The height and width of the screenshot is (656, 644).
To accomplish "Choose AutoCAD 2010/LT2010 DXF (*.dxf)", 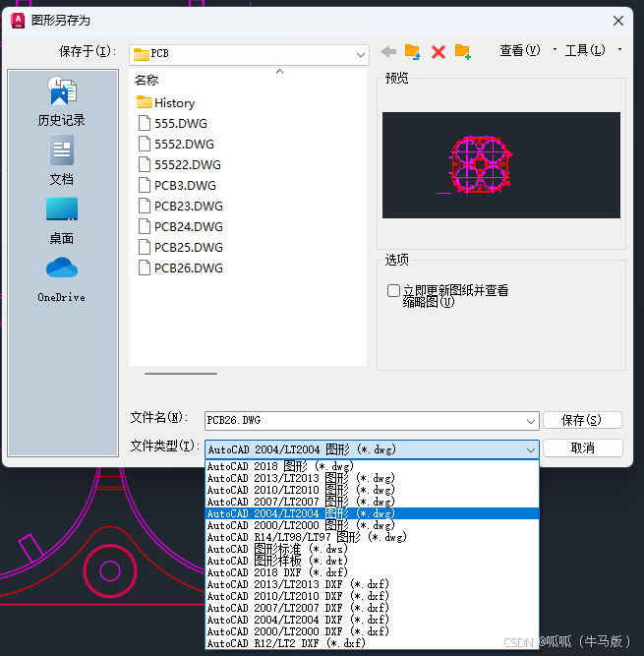I will point(372,596).
